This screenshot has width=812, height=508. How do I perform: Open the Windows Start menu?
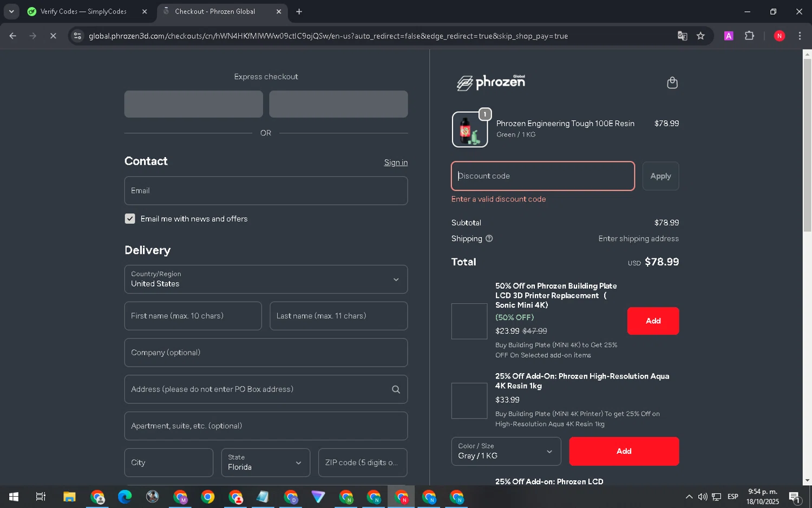(14, 497)
